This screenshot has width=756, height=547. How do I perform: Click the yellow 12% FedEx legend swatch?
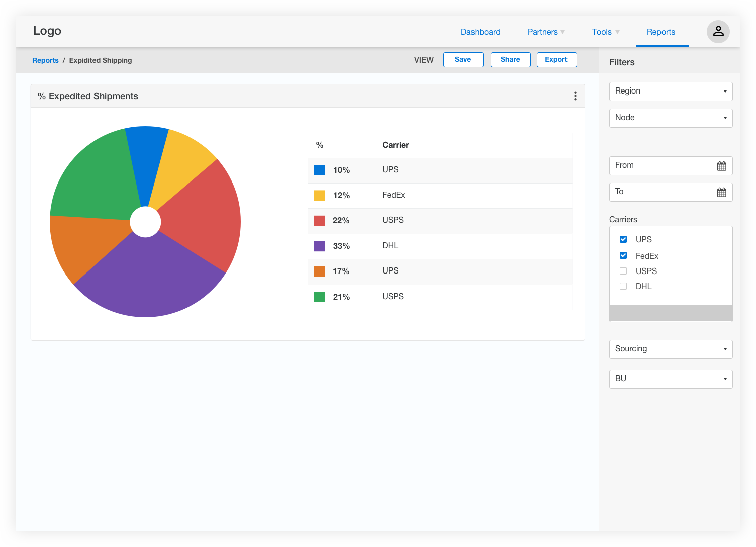pos(319,195)
